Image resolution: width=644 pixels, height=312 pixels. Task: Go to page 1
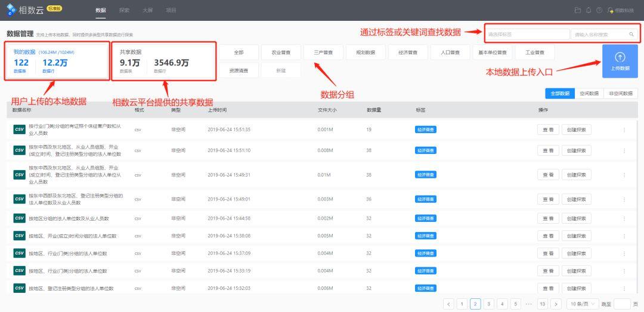coord(462,304)
